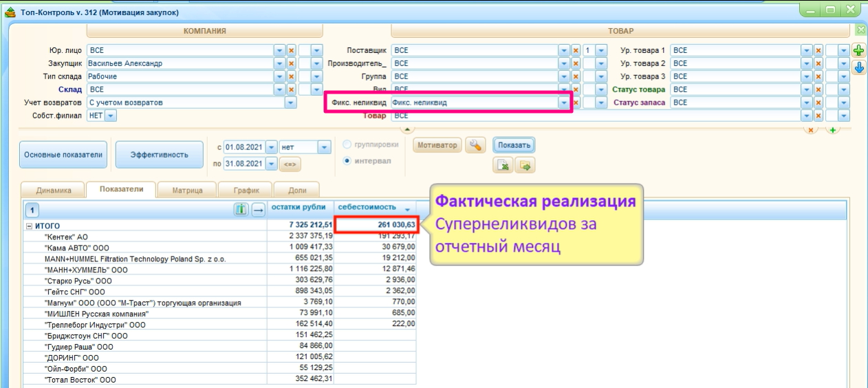Open the 'нет' period dropdown
Screen dimensions: 868x388
point(325,147)
